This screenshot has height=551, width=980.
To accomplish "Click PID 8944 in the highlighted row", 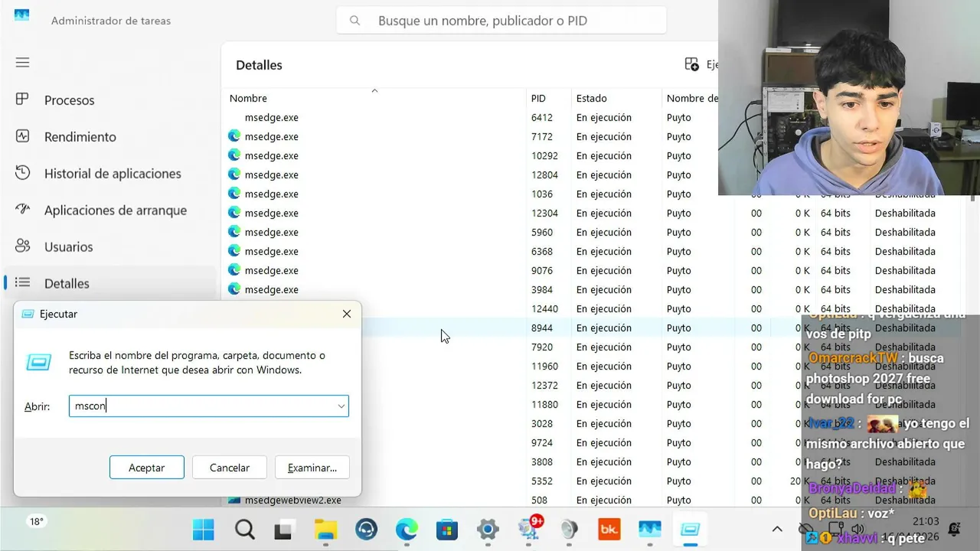I will [542, 328].
